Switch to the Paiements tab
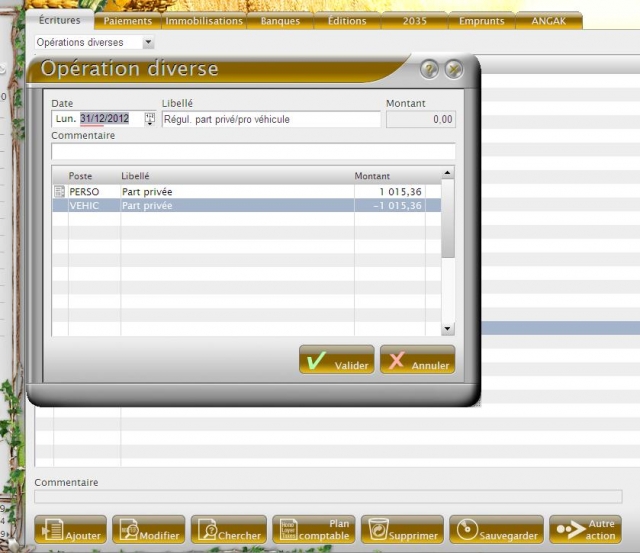 pos(128,21)
